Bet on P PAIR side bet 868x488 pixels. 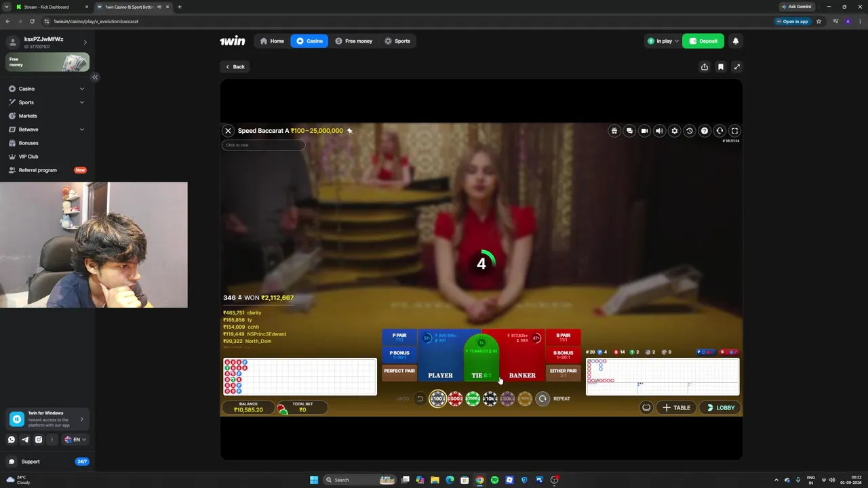coord(399,337)
